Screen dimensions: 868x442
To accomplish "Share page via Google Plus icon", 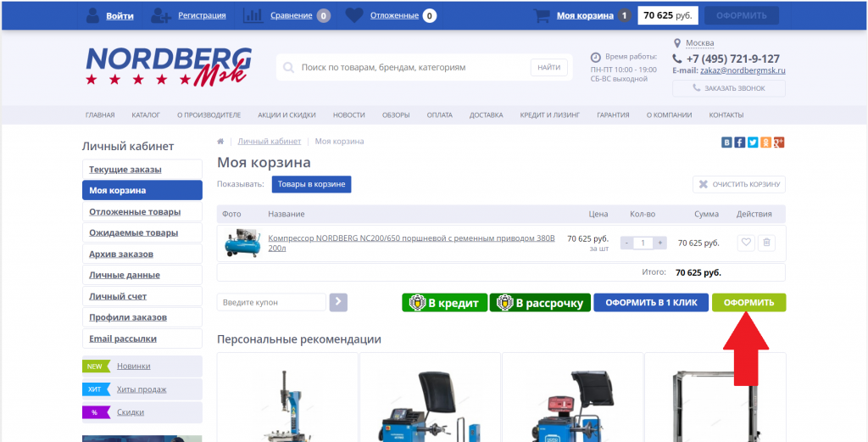I will (x=779, y=143).
